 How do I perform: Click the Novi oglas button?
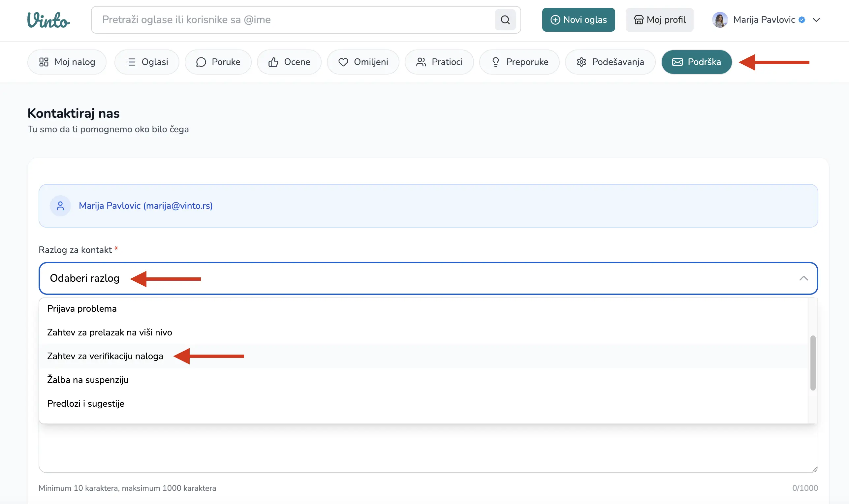(x=578, y=20)
